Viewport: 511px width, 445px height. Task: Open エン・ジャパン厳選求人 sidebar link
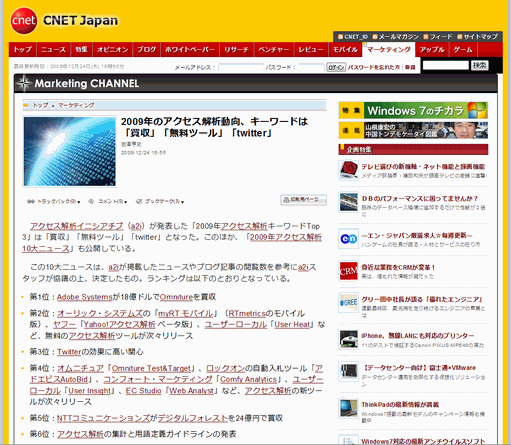(417, 236)
